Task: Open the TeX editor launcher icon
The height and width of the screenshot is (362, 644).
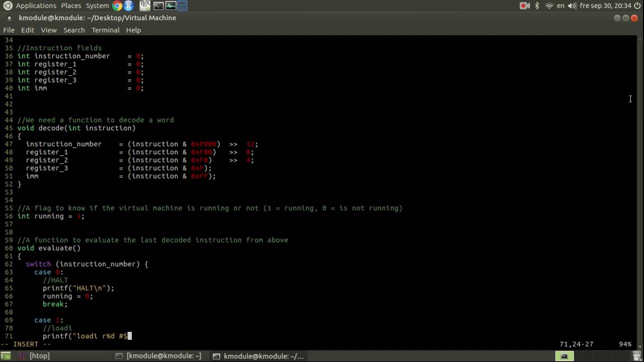Action: (x=145, y=6)
